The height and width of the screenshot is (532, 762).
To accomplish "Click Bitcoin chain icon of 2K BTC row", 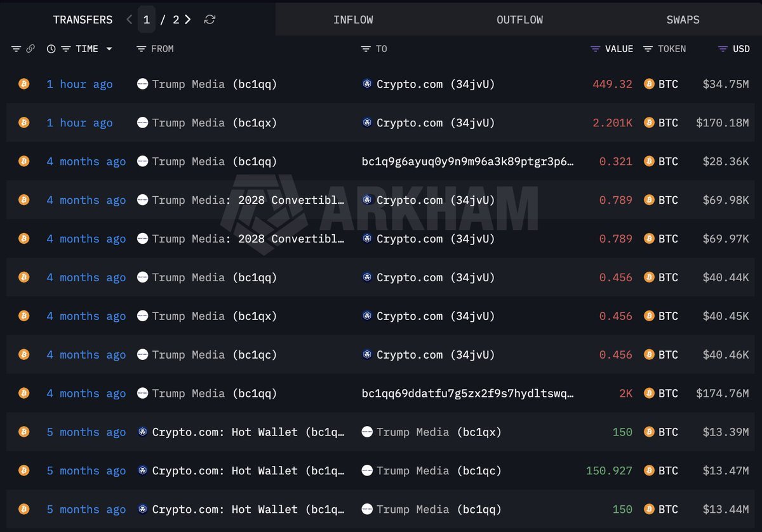I will click(x=24, y=393).
